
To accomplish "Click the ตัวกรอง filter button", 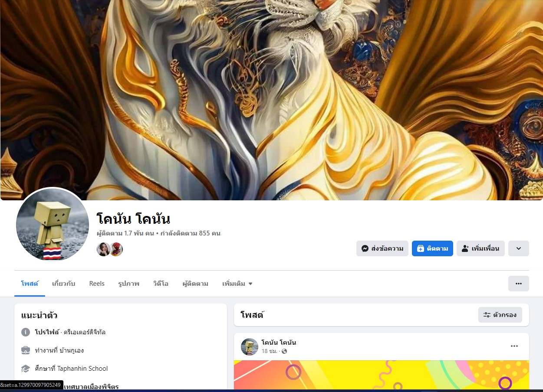I will [x=500, y=315].
